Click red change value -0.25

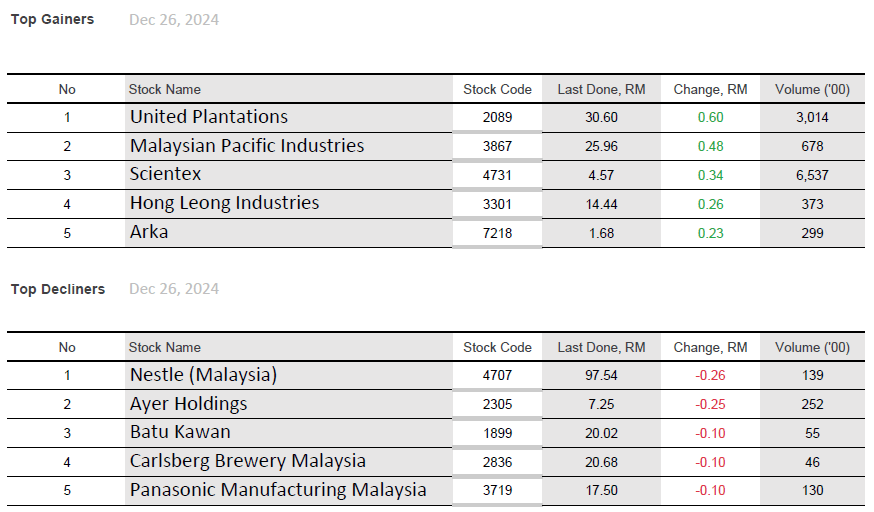click(711, 404)
